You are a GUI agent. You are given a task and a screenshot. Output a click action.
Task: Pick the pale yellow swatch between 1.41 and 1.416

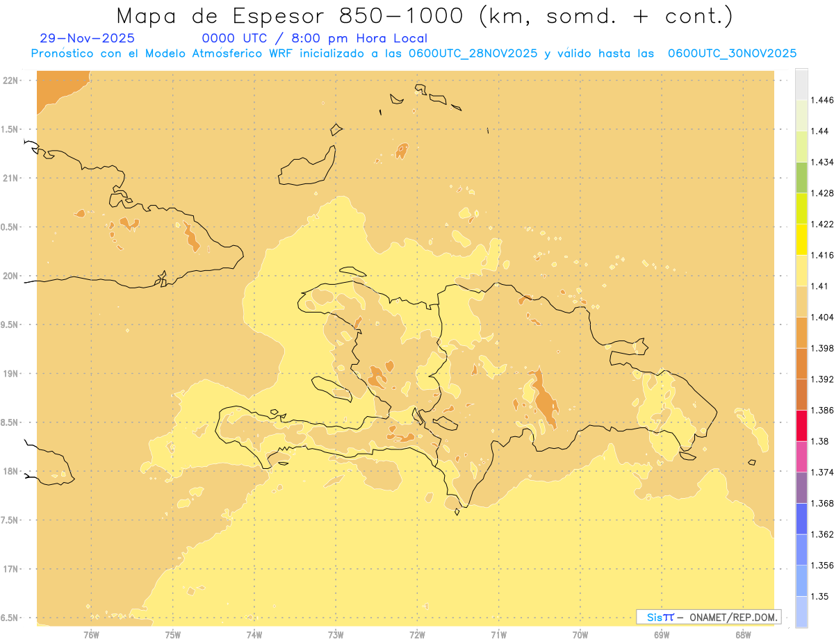(x=801, y=270)
